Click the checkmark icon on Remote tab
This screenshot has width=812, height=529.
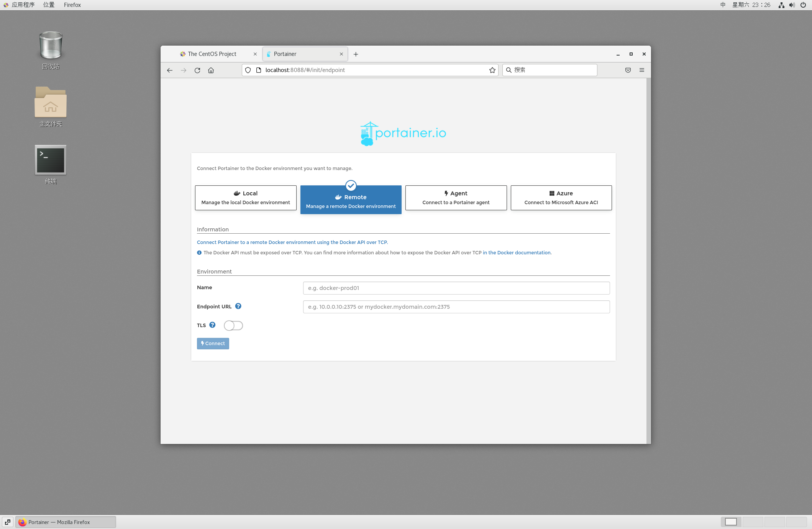tap(351, 184)
